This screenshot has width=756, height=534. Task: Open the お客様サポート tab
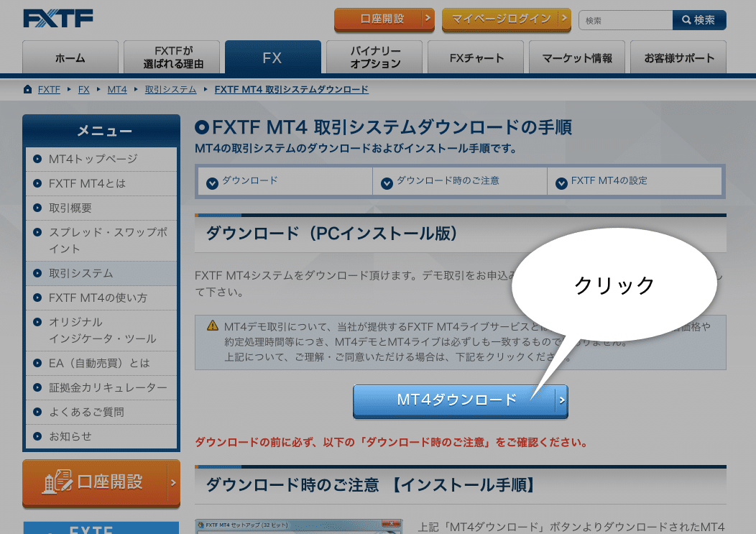tap(678, 57)
